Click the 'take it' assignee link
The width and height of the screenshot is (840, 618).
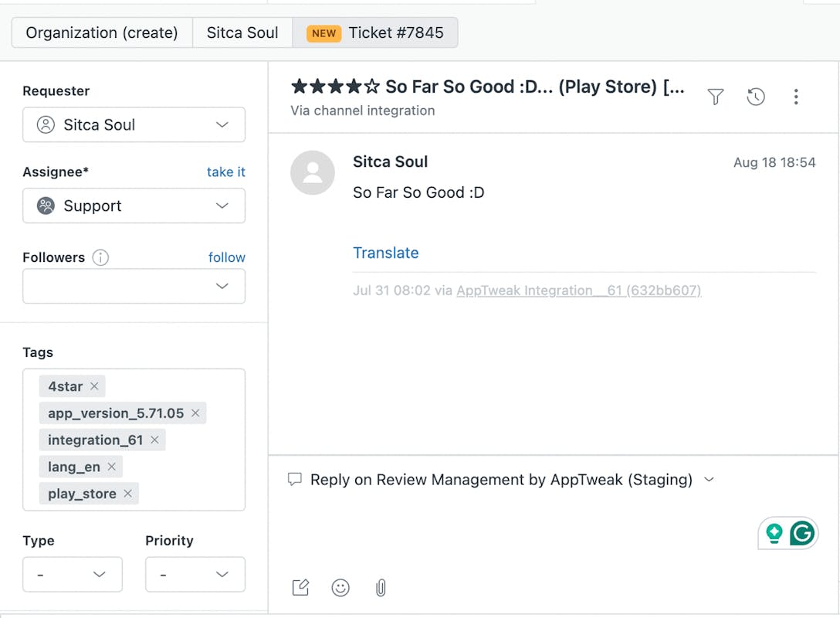pos(225,172)
